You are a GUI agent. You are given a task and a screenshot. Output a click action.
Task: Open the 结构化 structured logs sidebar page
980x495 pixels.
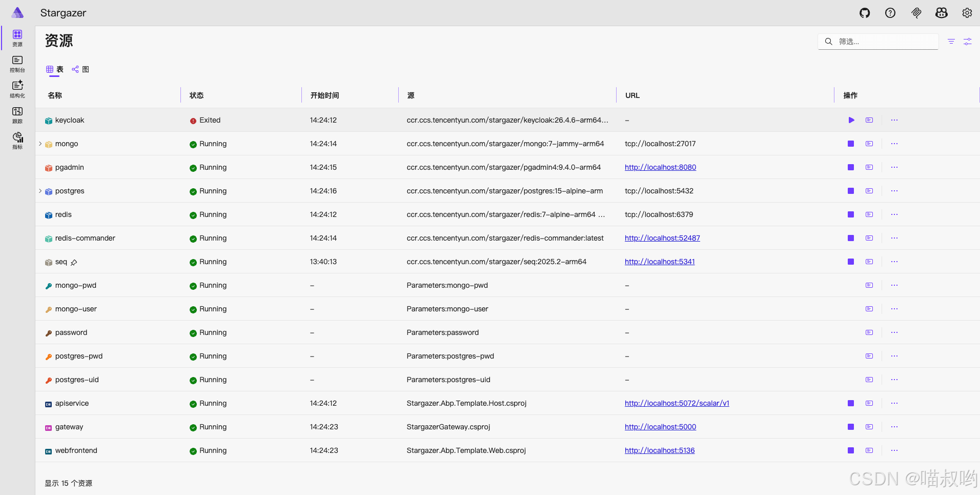pyautogui.click(x=17, y=89)
